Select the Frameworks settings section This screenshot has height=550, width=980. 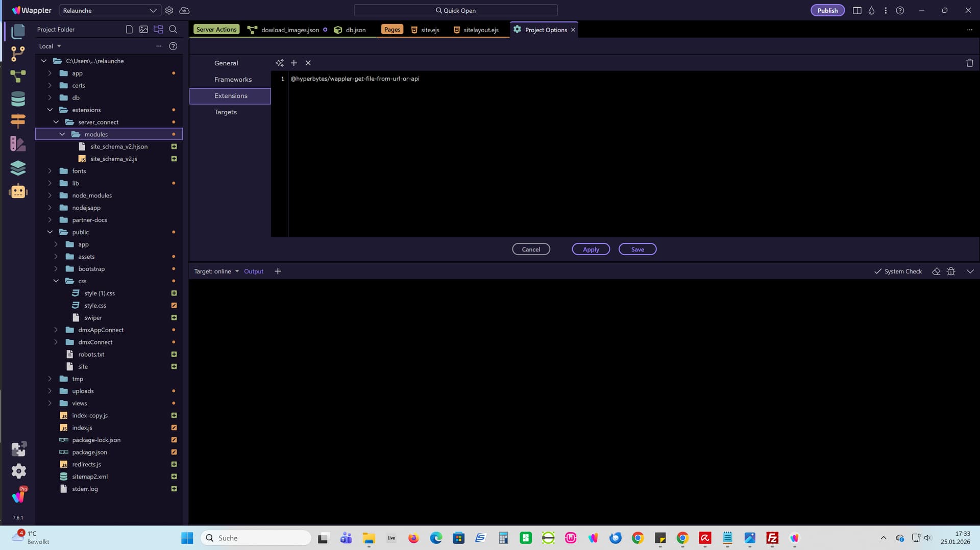233,80
